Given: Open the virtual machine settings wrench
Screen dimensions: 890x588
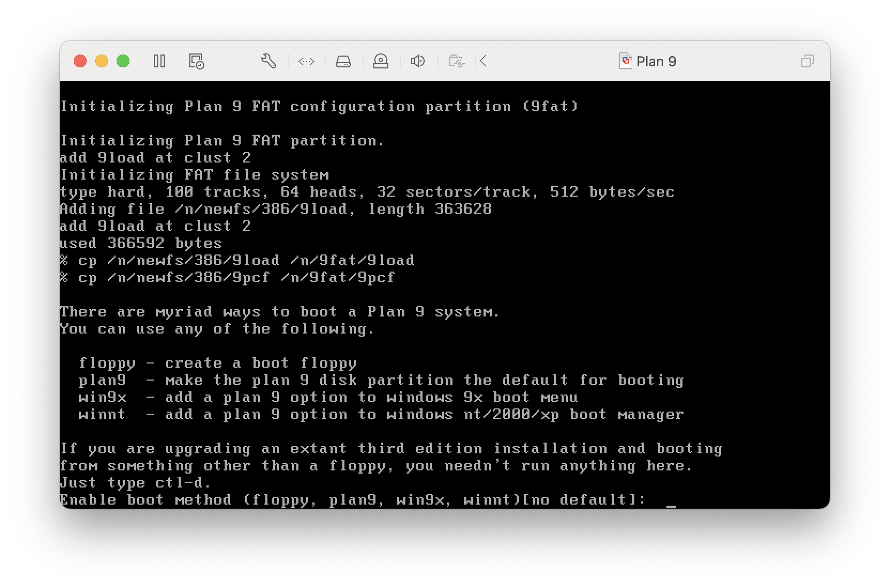Looking at the screenshot, I should [268, 61].
